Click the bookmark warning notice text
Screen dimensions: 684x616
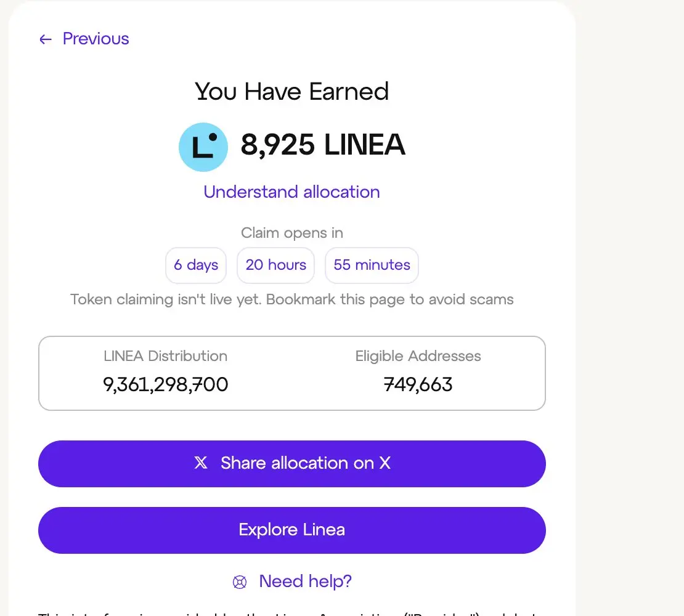click(292, 299)
